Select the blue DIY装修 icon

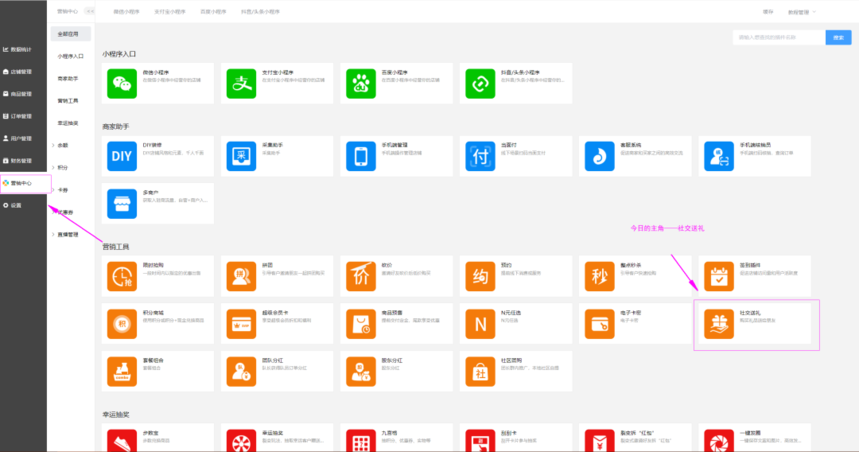122,155
